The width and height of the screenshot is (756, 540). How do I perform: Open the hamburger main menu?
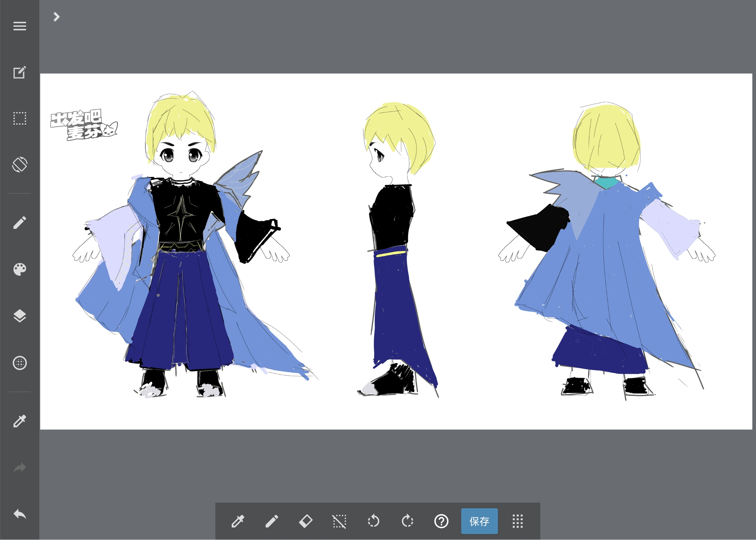click(x=19, y=26)
